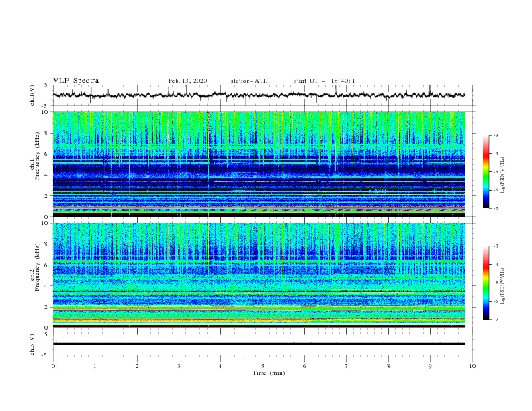This screenshot has height=411, width=532.
Task: Select the "ch.1 Frequency (kHz)" axis label
Action: coord(35,164)
